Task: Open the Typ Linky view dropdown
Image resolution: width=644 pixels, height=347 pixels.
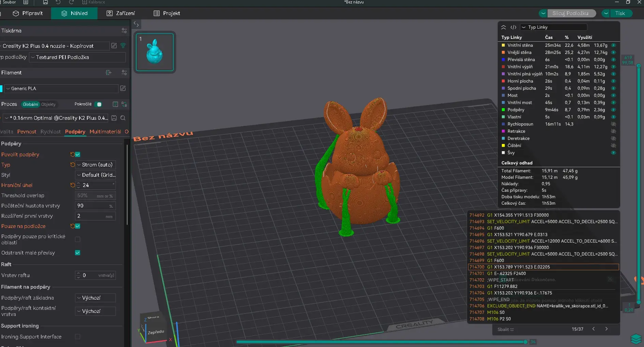Action: click(553, 27)
